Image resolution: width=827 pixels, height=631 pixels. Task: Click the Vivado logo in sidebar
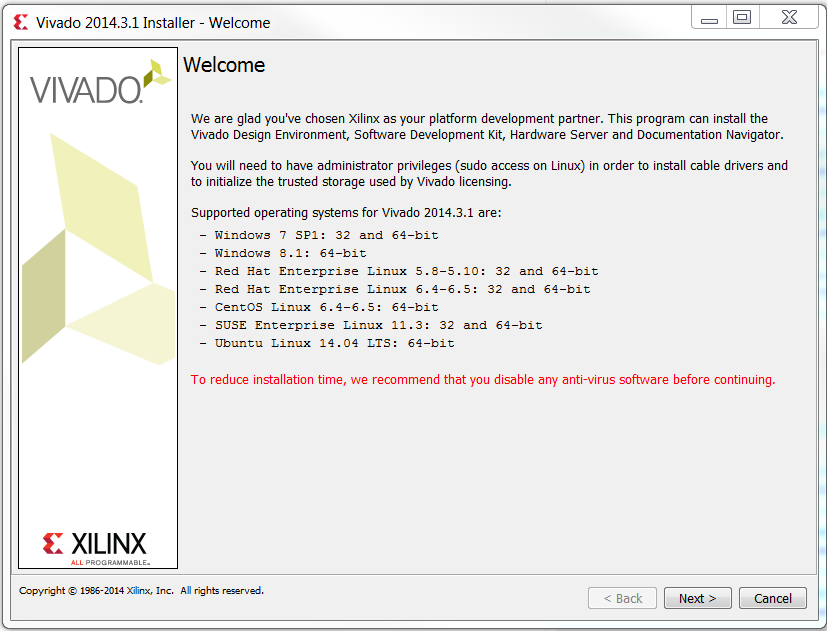pyautogui.click(x=100, y=83)
